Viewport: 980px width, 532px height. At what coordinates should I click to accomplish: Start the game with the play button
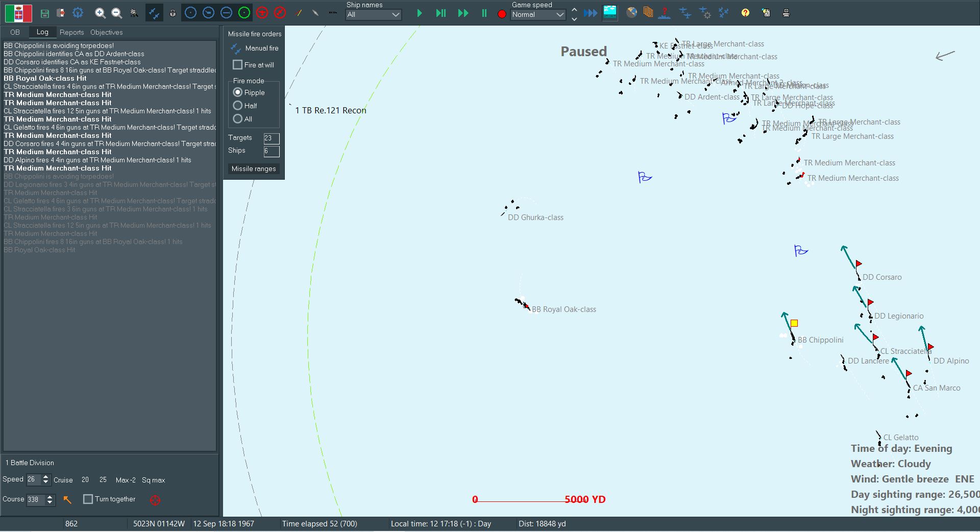[420, 13]
